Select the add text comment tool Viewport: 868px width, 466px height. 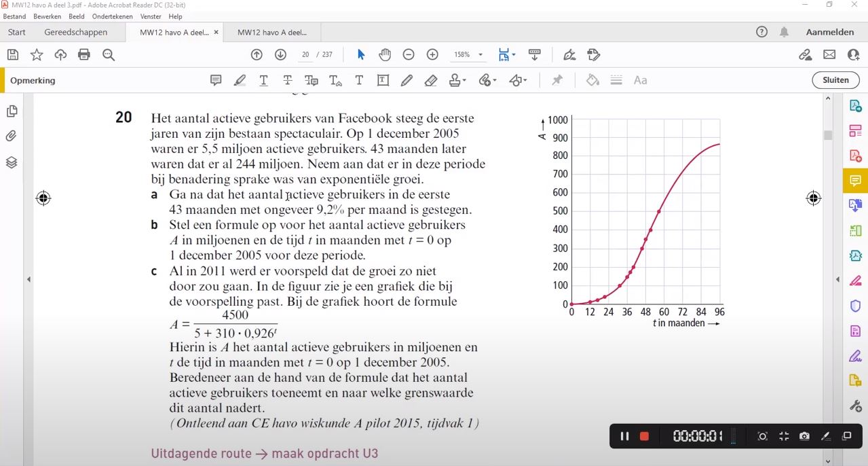pos(359,80)
